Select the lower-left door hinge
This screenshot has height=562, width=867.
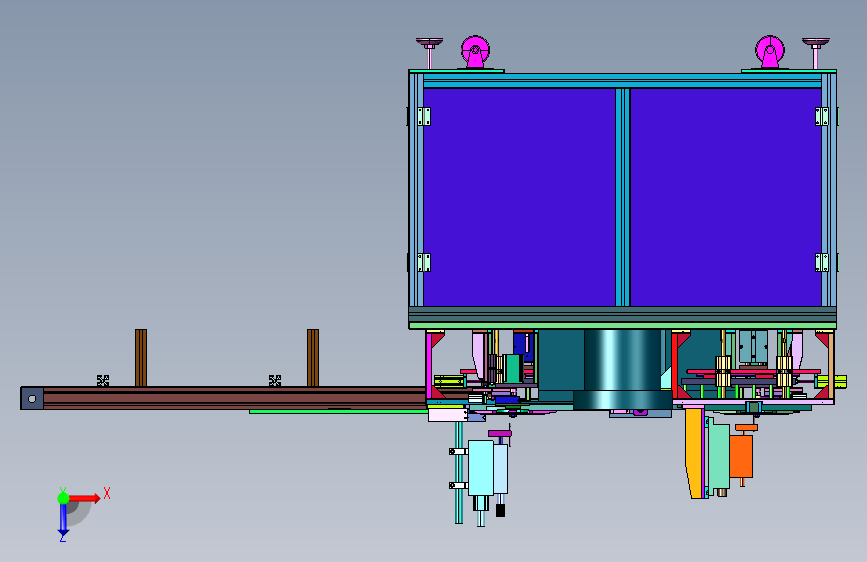tap(424, 262)
